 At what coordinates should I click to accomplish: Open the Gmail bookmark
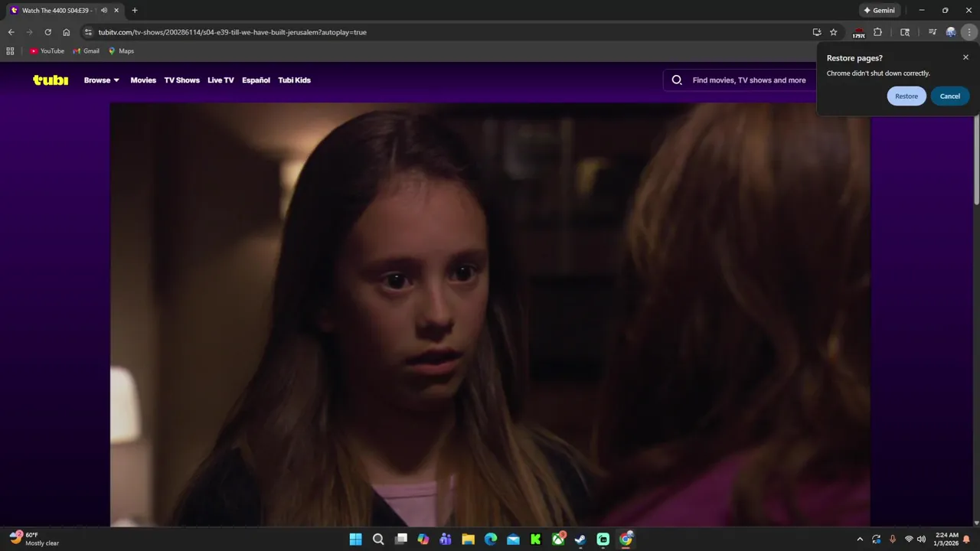coord(87,51)
